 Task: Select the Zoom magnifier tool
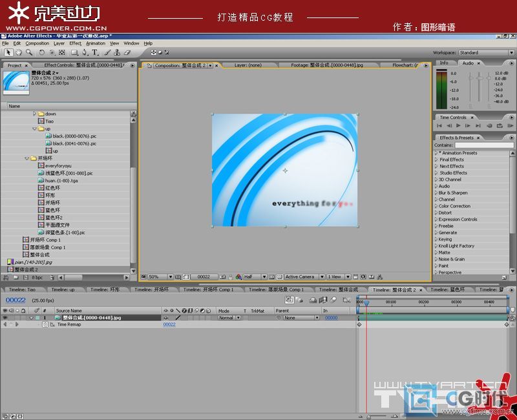coord(29,52)
